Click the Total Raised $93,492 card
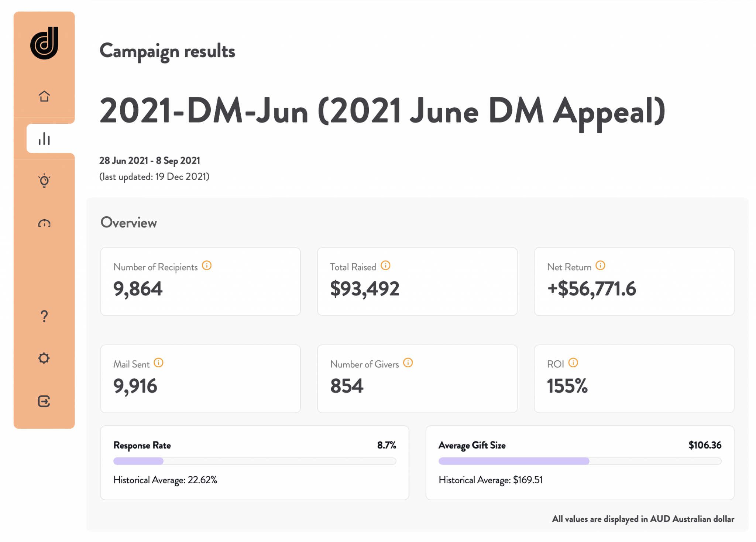 point(417,282)
